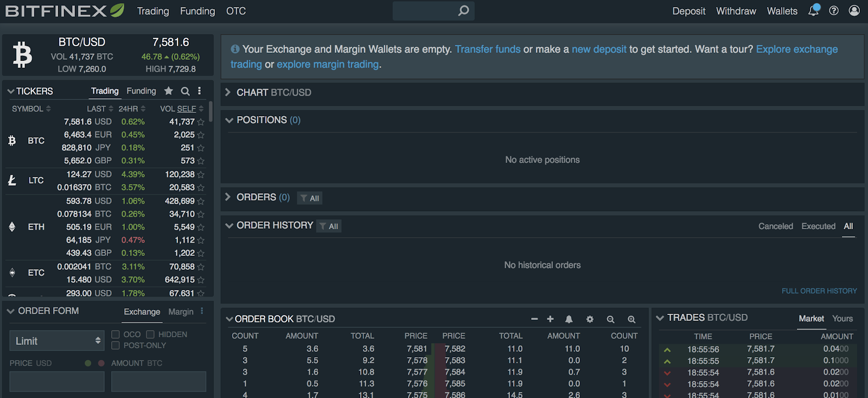Collapse the ORDER BOOK panel
Image resolution: width=868 pixels, height=398 pixels.
click(x=229, y=319)
